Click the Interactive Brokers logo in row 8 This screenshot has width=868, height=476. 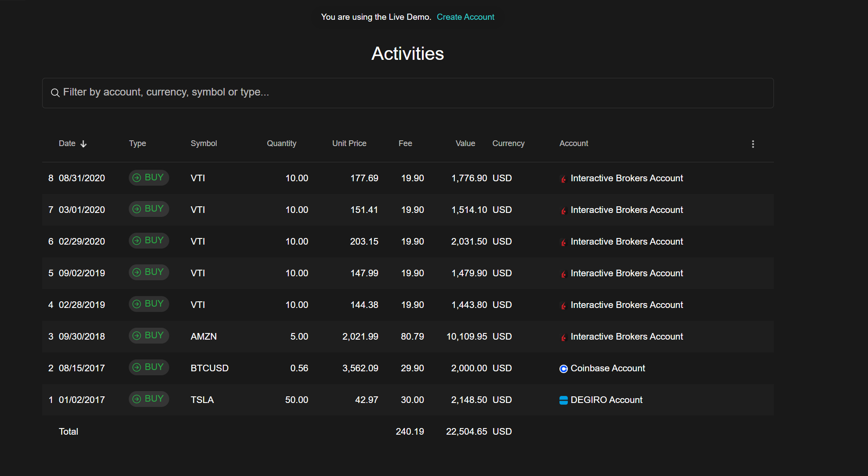pos(563,179)
